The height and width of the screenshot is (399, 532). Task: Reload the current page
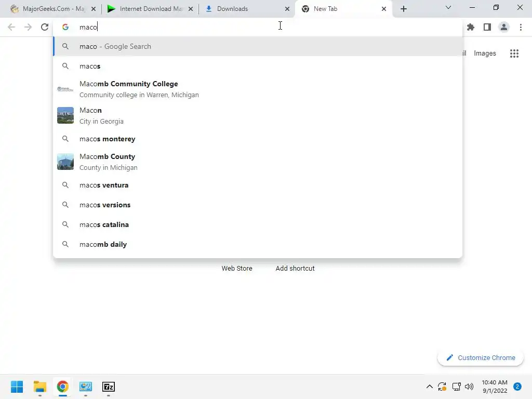tap(45, 27)
